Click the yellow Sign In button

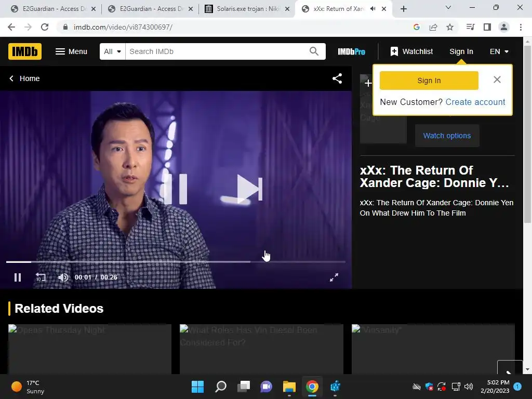coord(429,81)
